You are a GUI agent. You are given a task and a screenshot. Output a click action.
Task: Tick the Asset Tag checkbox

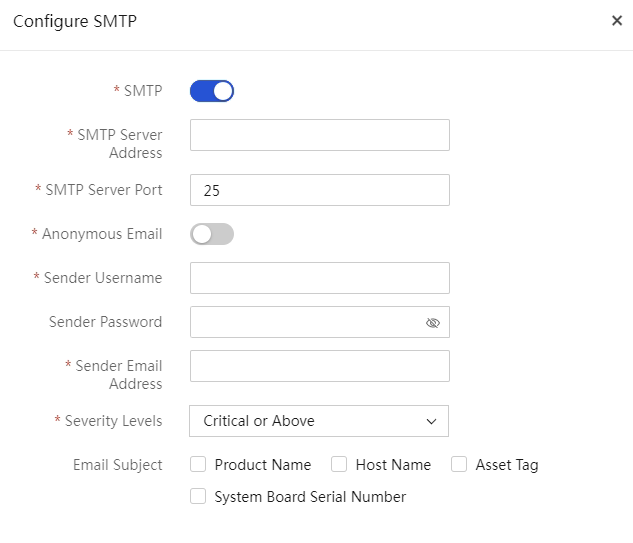(x=459, y=464)
